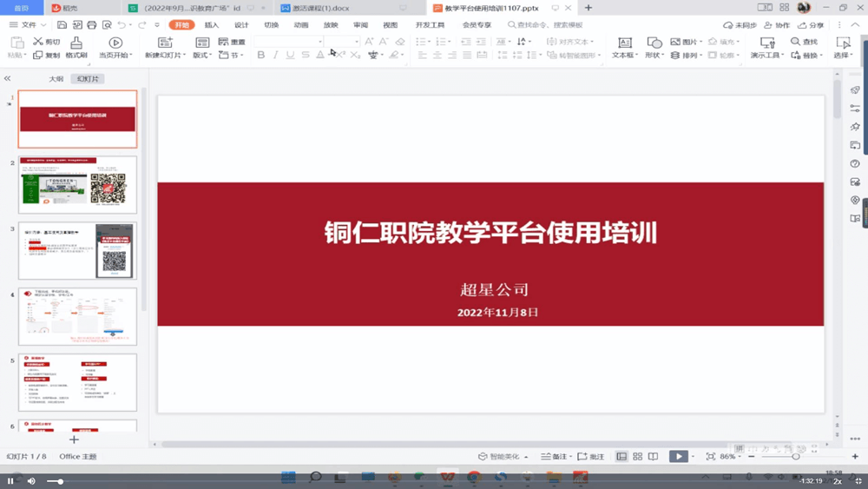Click the 未同步 sync status button
The height and width of the screenshot is (489, 868).
740,25
